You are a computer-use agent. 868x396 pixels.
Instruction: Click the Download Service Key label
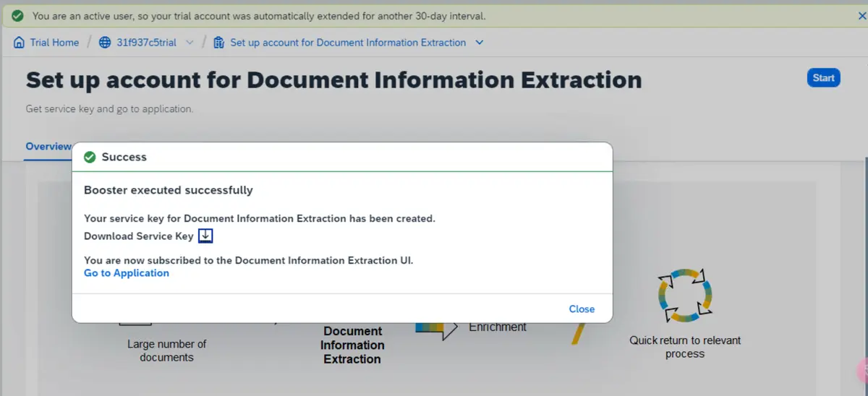(139, 236)
